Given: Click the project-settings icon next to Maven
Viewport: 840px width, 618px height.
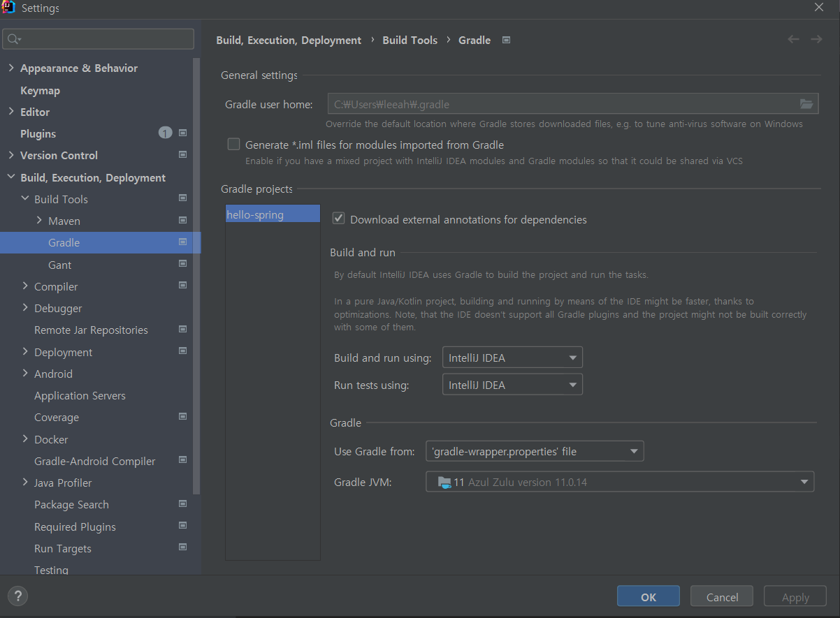Looking at the screenshot, I should pyautogui.click(x=182, y=220).
